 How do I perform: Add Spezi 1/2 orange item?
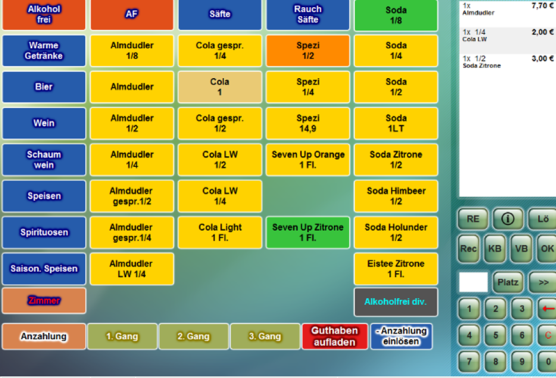pyautogui.click(x=308, y=51)
